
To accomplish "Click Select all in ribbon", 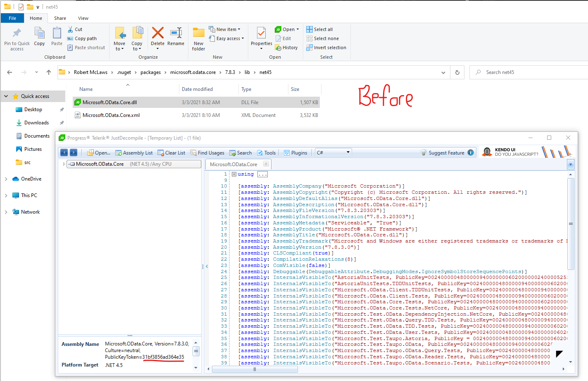I will 319,29.
